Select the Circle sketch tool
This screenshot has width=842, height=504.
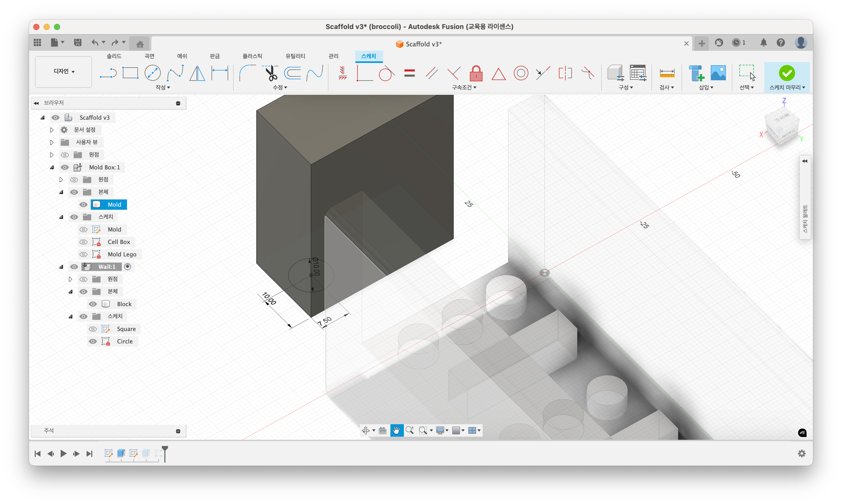(153, 73)
